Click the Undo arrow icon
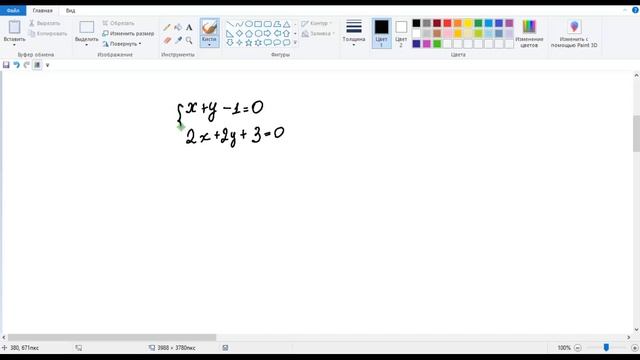 coord(16,65)
